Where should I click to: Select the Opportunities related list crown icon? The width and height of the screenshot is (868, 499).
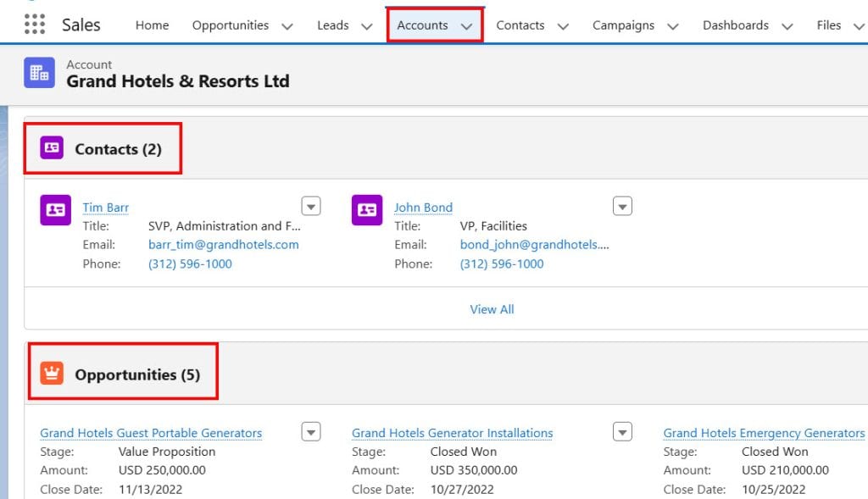(50, 371)
